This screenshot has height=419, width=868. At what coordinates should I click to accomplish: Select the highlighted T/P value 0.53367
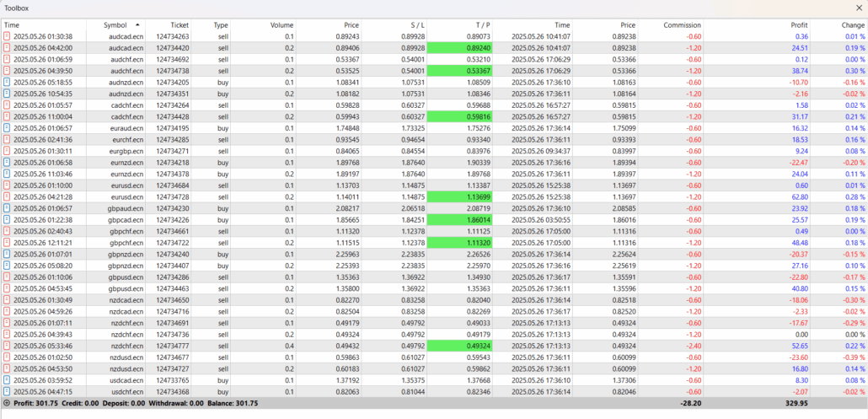coord(460,71)
